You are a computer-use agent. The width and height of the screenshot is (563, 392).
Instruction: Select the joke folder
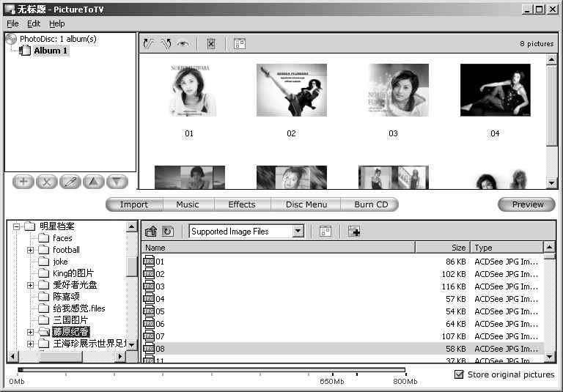(x=60, y=262)
